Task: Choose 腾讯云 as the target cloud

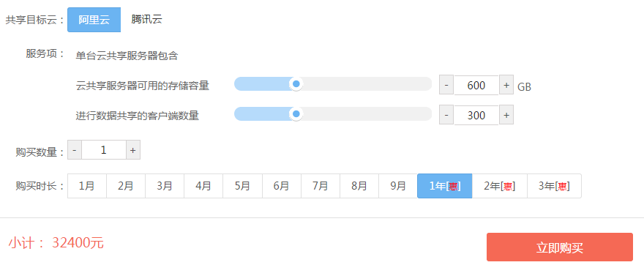Action: click(146, 20)
